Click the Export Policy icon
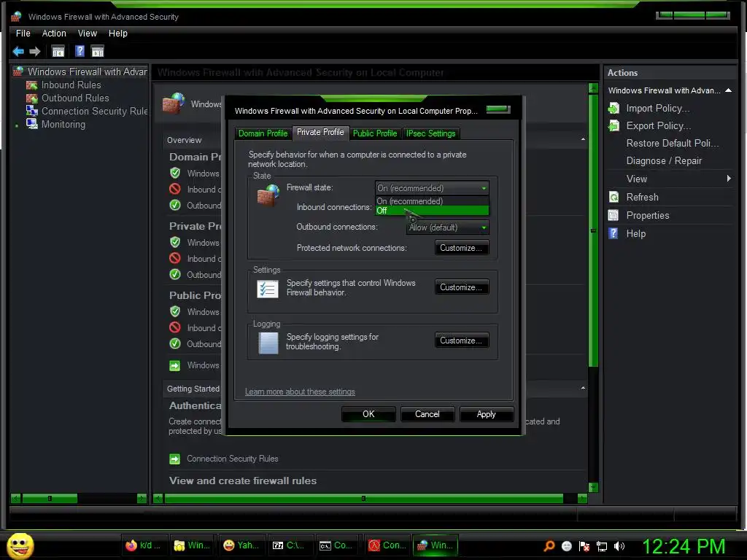The width and height of the screenshot is (747, 560). click(x=614, y=125)
